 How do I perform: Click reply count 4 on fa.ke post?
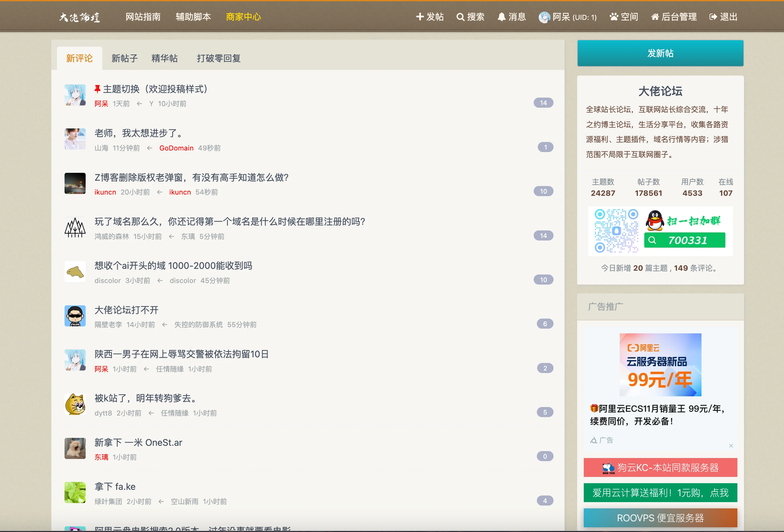(545, 501)
